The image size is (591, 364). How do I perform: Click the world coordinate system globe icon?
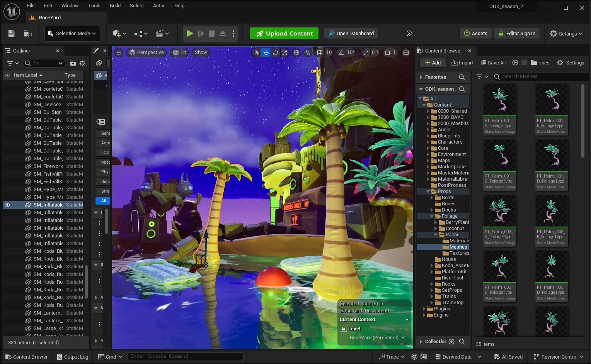[x=296, y=52]
